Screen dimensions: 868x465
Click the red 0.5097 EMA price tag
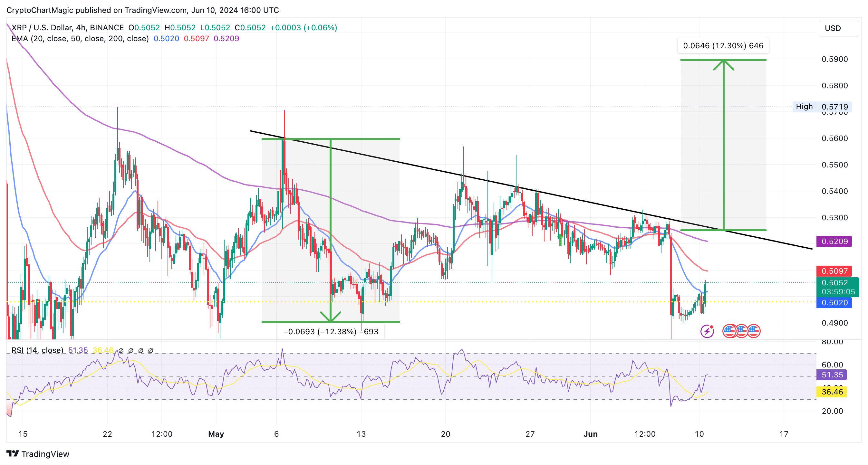click(834, 271)
